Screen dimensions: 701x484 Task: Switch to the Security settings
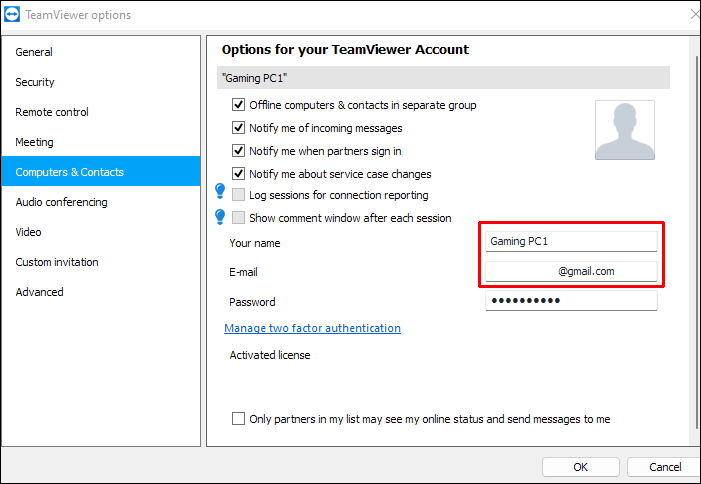point(35,82)
